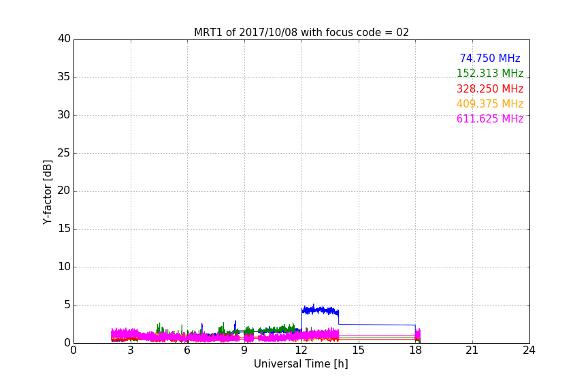Click the 'Universal Time [h]' axis label

tap(301, 364)
